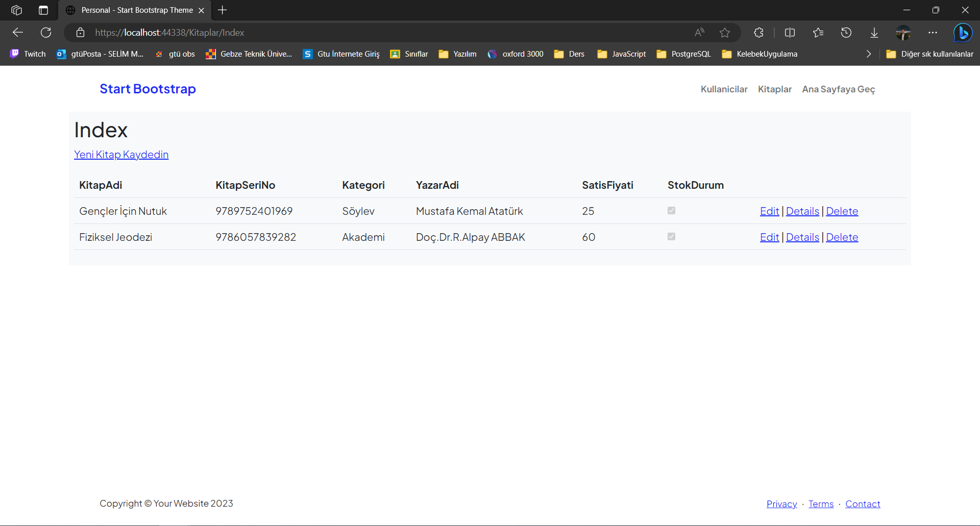Open tab actions menu icon
The image size is (980, 526).
[43, 10]
